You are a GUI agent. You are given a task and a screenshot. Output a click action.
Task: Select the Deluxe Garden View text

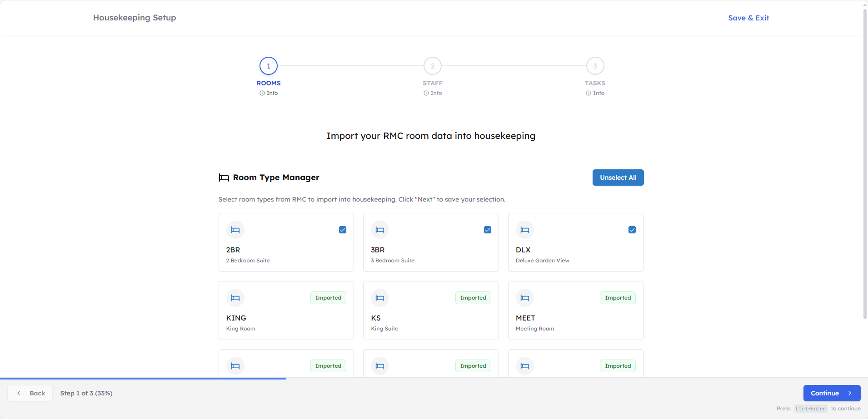click(x=543, y=261)
